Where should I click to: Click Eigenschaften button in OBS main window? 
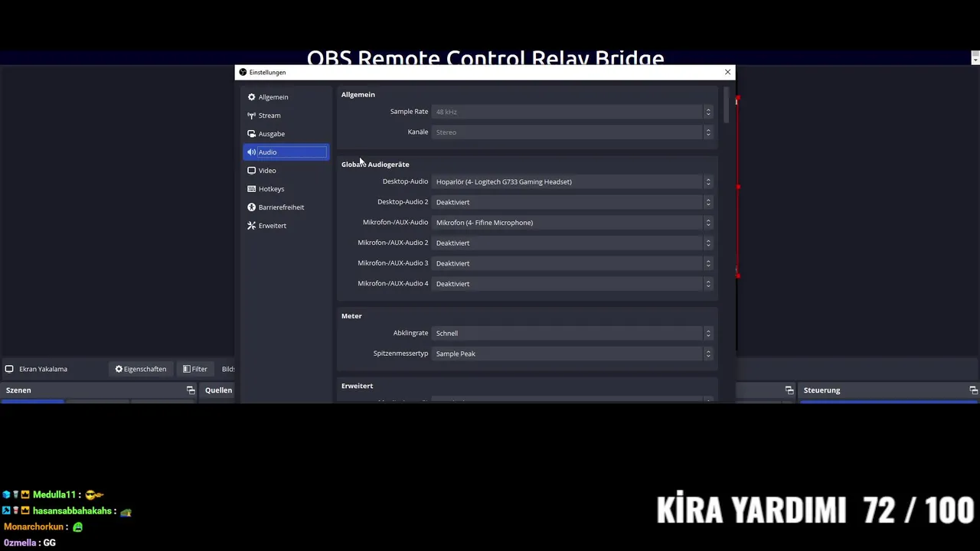tap(141, 369)
